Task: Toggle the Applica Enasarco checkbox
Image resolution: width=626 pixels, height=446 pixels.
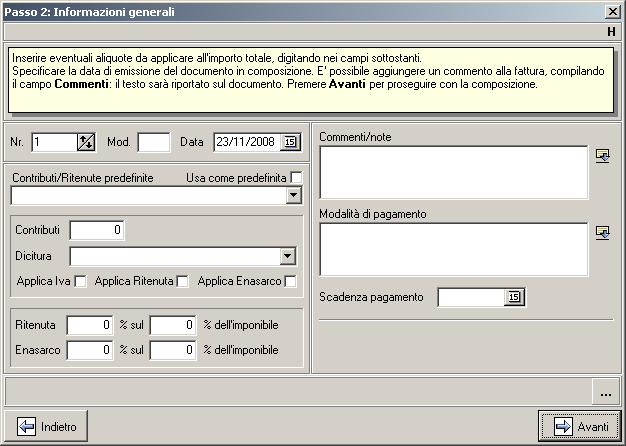Action: tap(290, 281)
